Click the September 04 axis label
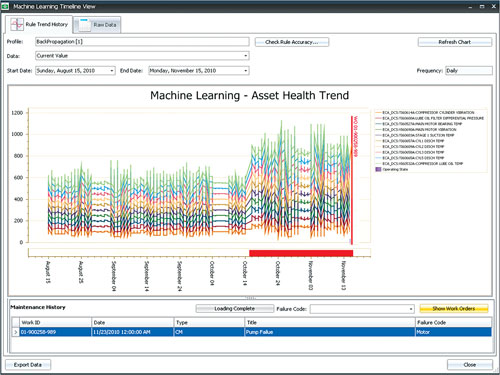 114,275
